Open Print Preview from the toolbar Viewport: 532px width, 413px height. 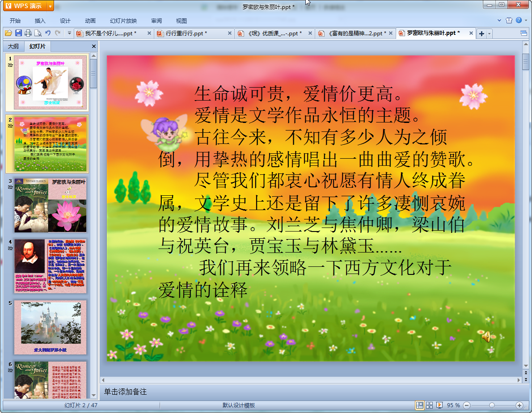(38, 33)
